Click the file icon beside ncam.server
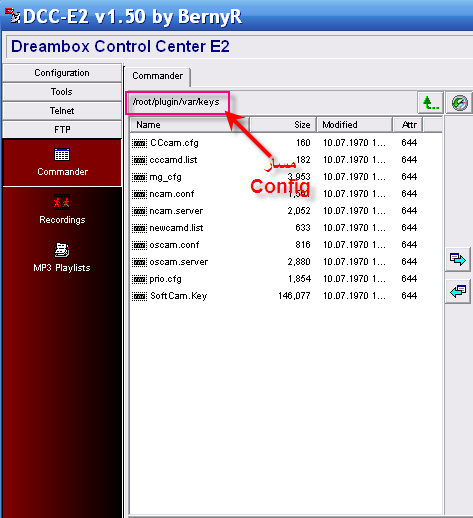This screenshot has width=473, height=518. [x=139, y=211]
